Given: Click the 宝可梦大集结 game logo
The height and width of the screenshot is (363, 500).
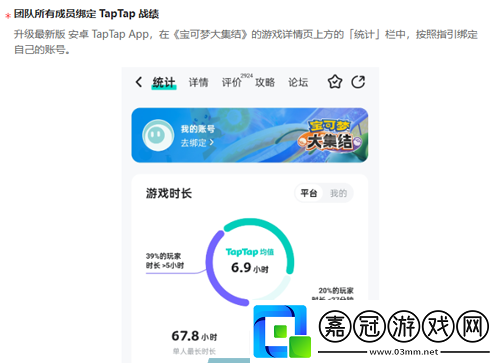Looking at the screenshot, I should pyautogui.click(x=329, y=135).
